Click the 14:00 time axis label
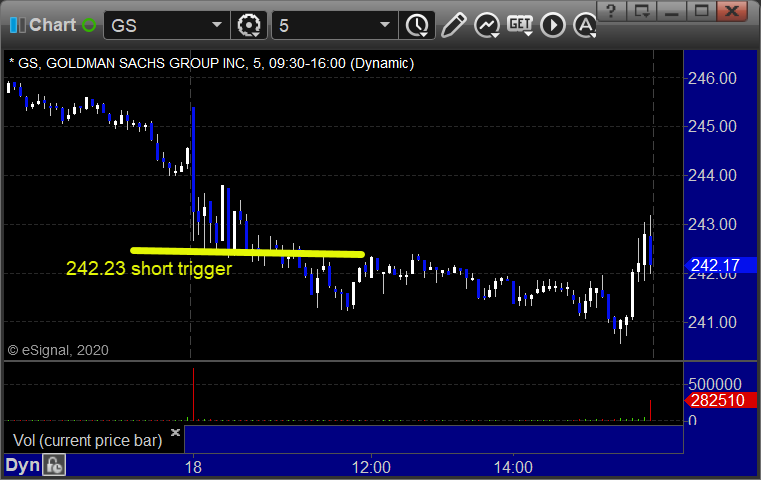The height and width of the screenshot is (480, 761). click(x=513, y=467)
